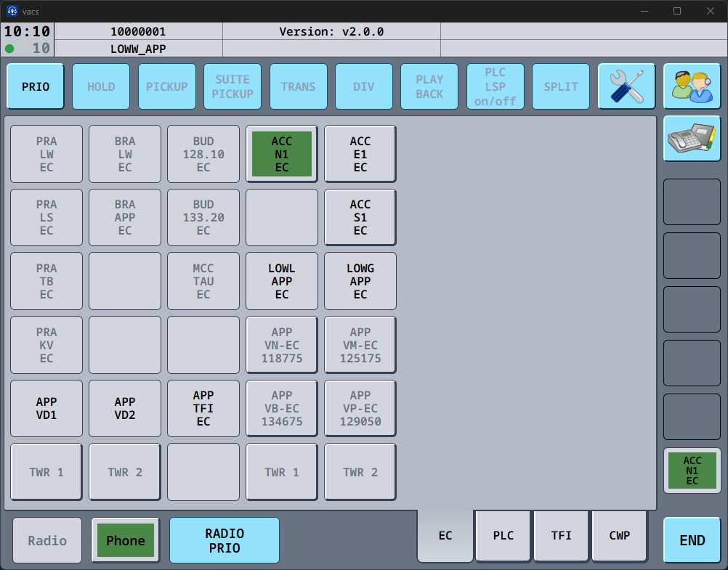Screen dimensions: 728x570
Task: Toggle the PRIO priority button
Action: [x=36, y=86]
